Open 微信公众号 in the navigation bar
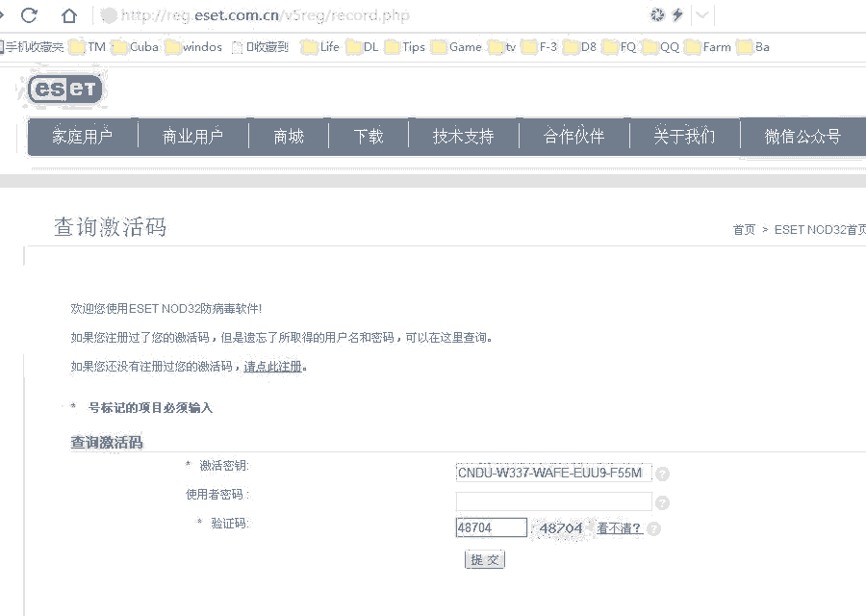The image size is (866, 616). [x=803, y=137]
